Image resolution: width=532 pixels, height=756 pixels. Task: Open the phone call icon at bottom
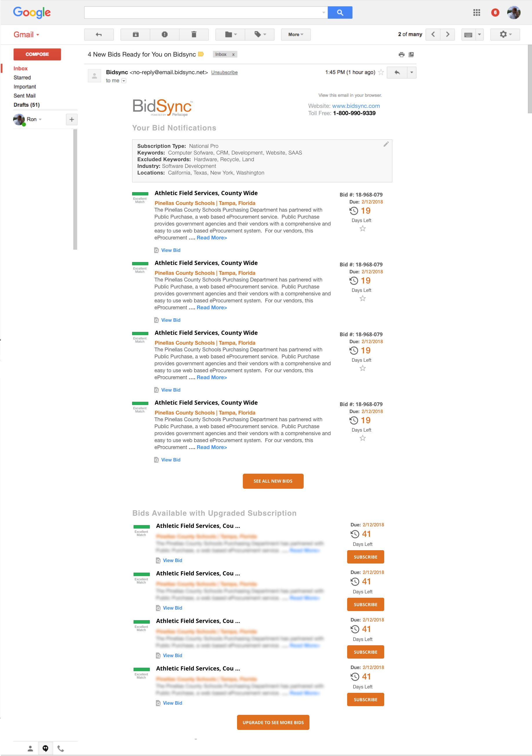coord(61,748)
